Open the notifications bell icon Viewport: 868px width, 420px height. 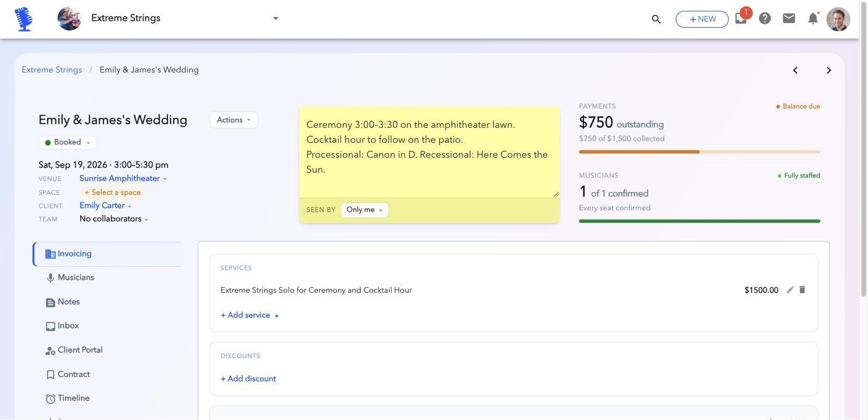point(813,18)
